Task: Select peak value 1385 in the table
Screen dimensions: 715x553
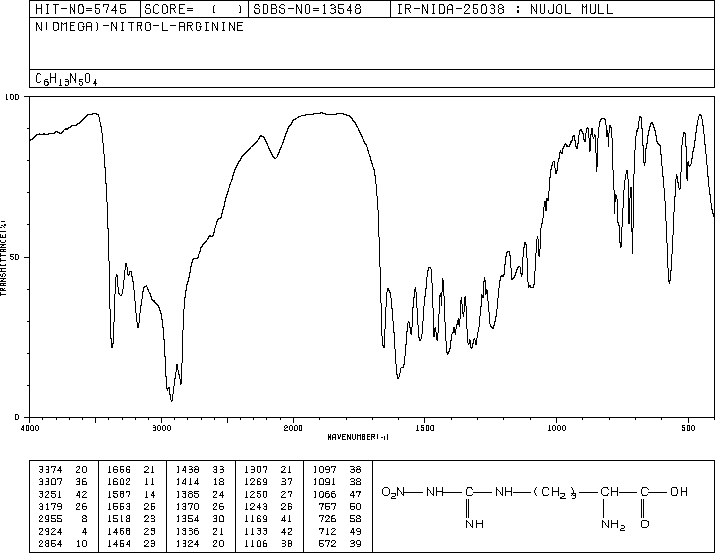Action: point(187,494)
